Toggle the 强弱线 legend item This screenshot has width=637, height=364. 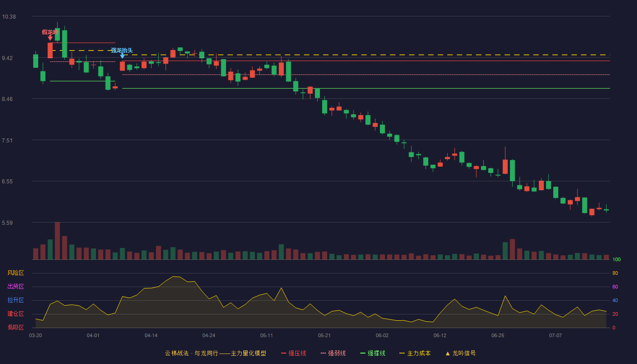pyautogui.click(x=333, y=353)
